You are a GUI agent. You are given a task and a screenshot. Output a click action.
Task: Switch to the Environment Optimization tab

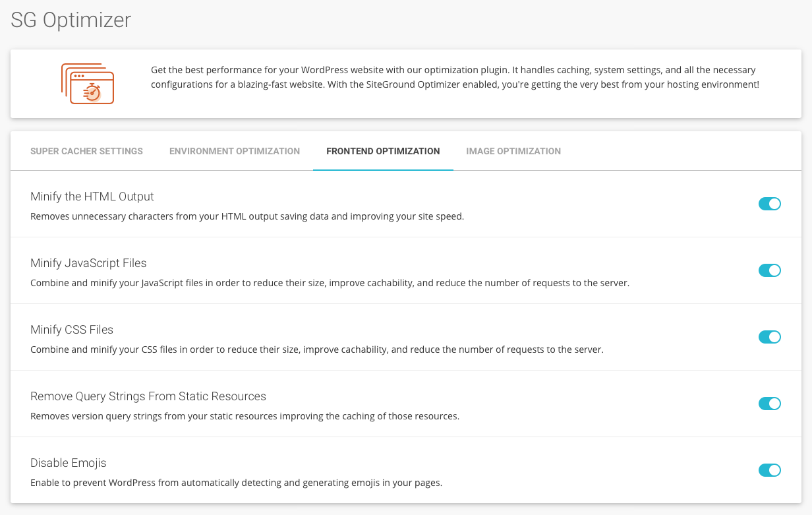tap(235, 151)
